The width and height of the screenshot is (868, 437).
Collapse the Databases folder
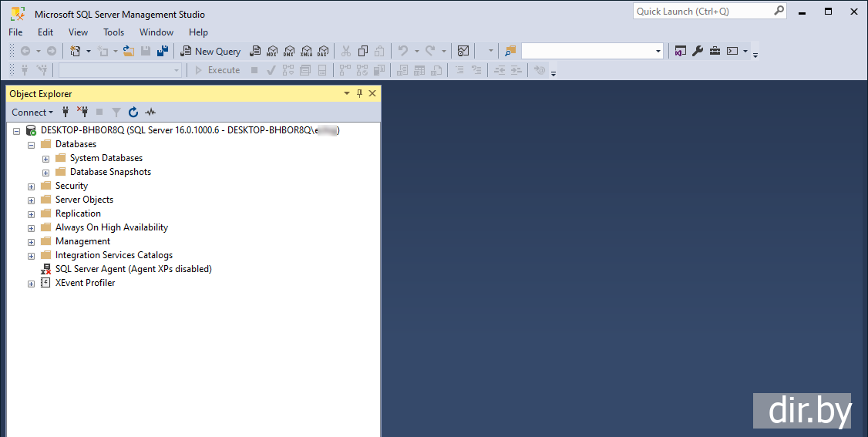click(x=31, y=145)
